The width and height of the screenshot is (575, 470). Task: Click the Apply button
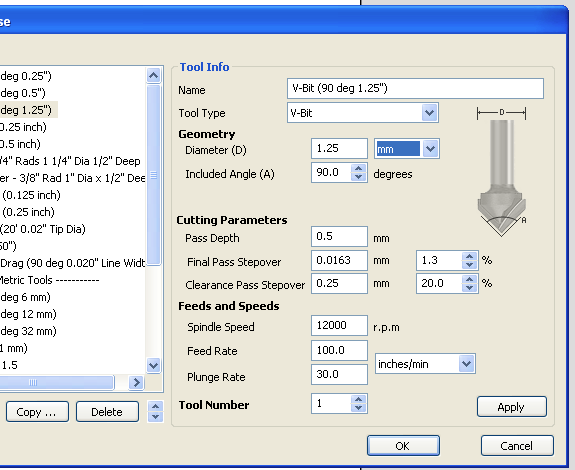click(512, 407)
